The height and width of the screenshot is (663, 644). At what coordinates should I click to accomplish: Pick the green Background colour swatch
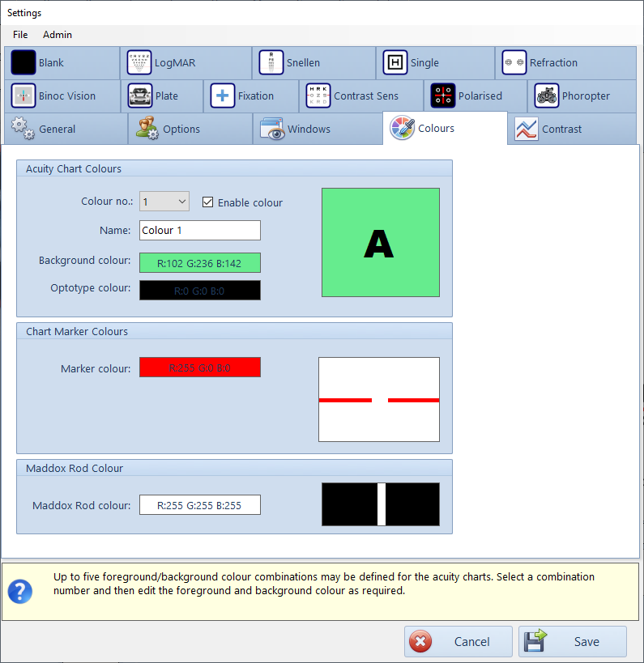[x=200, y=263]
